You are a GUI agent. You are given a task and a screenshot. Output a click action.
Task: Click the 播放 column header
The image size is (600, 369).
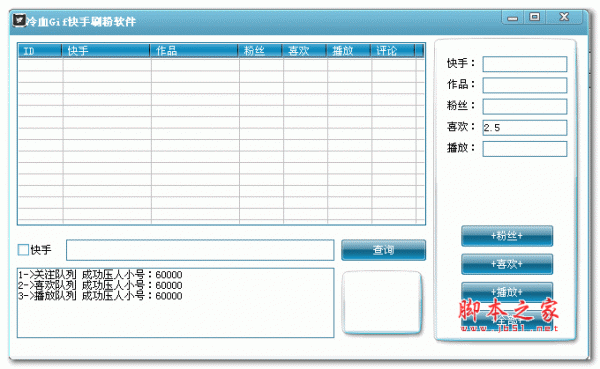[x=348, y=51]
